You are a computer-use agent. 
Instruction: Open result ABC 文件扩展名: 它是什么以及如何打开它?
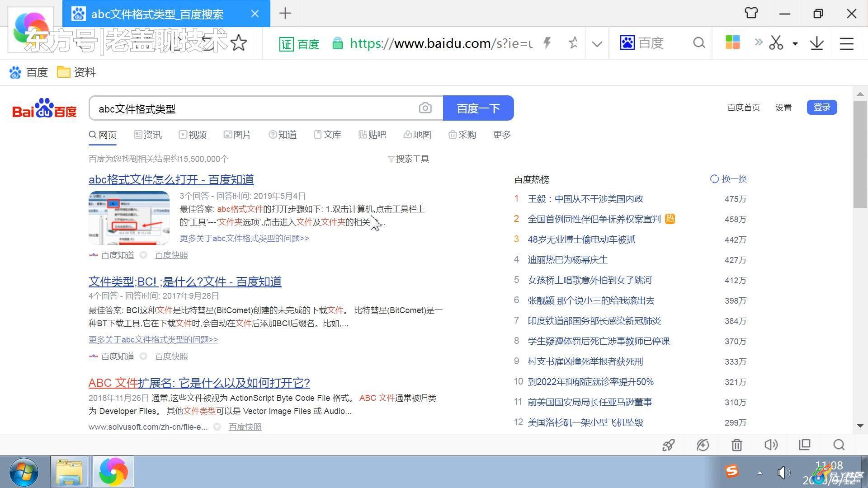[x=199, y=383]
